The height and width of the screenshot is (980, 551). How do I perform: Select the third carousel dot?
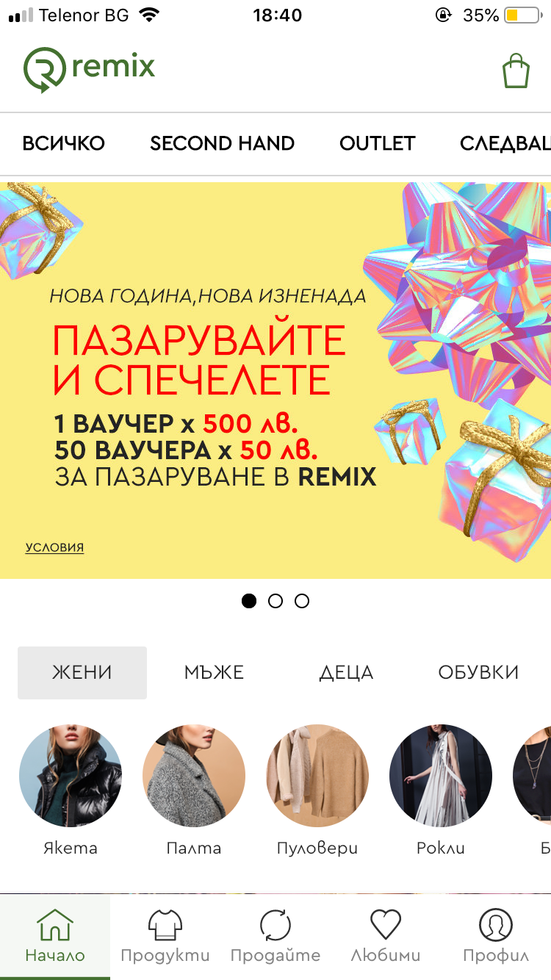pyautogui.click(x=302, y=601)
